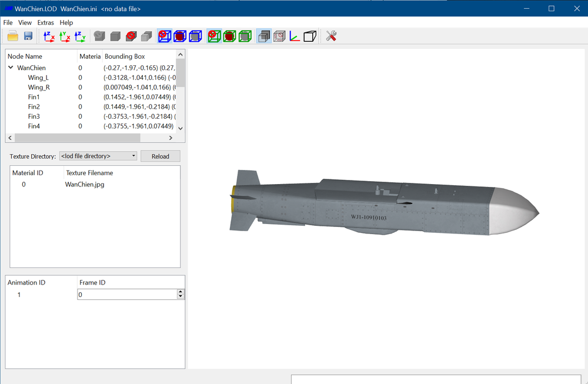The width and height of the screenshot is (588, 384).
Task: Click the colored coordinate axes display icon
Action: click(295, 36)
